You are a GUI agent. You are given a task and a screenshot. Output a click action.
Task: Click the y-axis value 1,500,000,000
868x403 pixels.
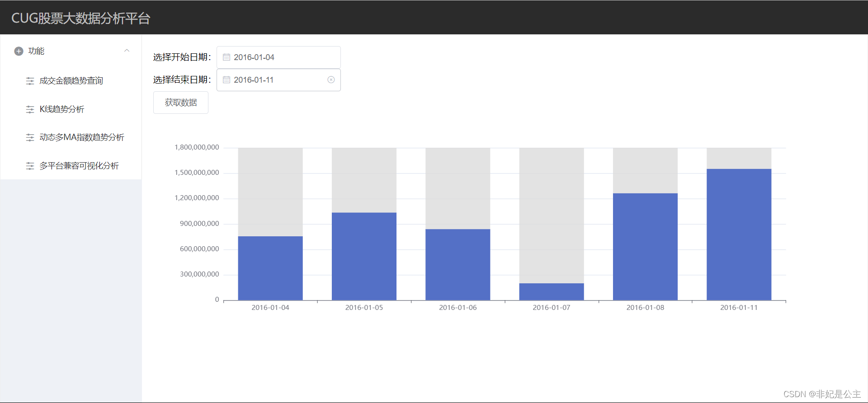[197, 173]
